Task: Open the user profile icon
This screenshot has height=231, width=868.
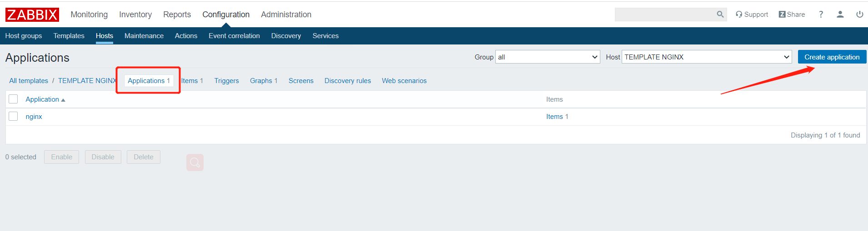Action: click(x=840, y=15)
